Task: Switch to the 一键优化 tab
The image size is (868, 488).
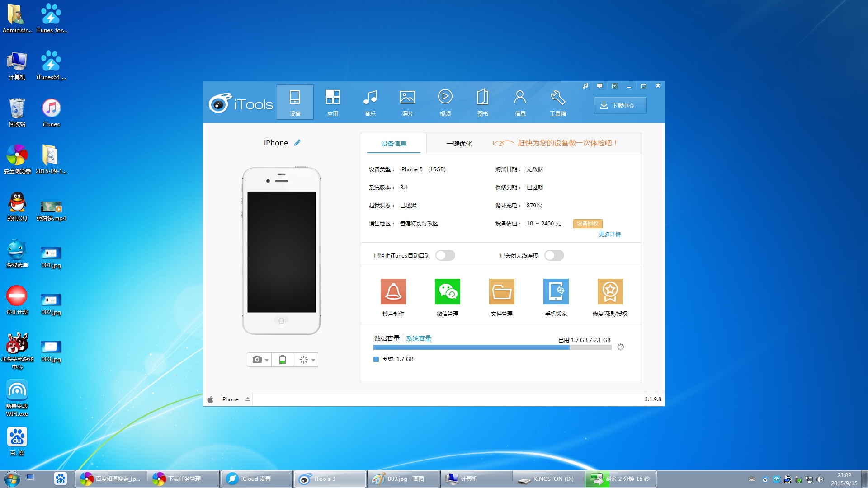Action: [459, 144]
